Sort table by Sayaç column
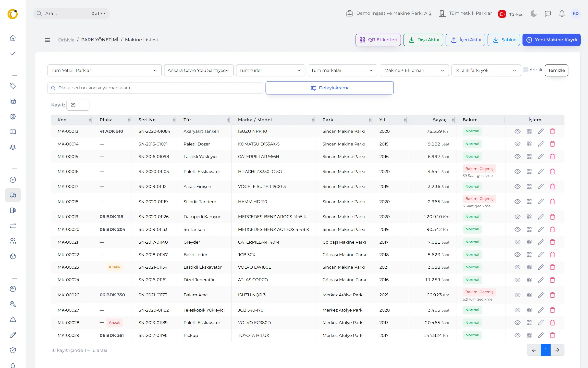Image resolution: width=588 pixels, height=368 pixels. (x=432, y=120)
